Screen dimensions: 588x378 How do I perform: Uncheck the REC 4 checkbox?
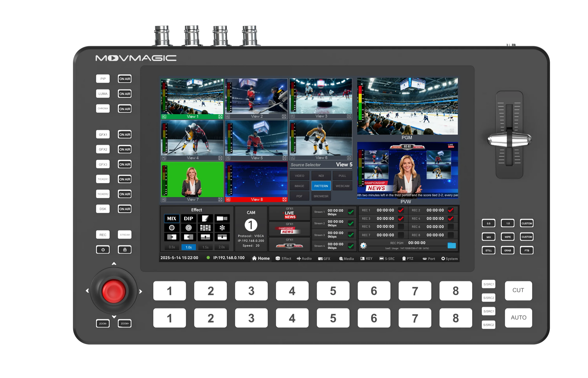click(451, 219)
